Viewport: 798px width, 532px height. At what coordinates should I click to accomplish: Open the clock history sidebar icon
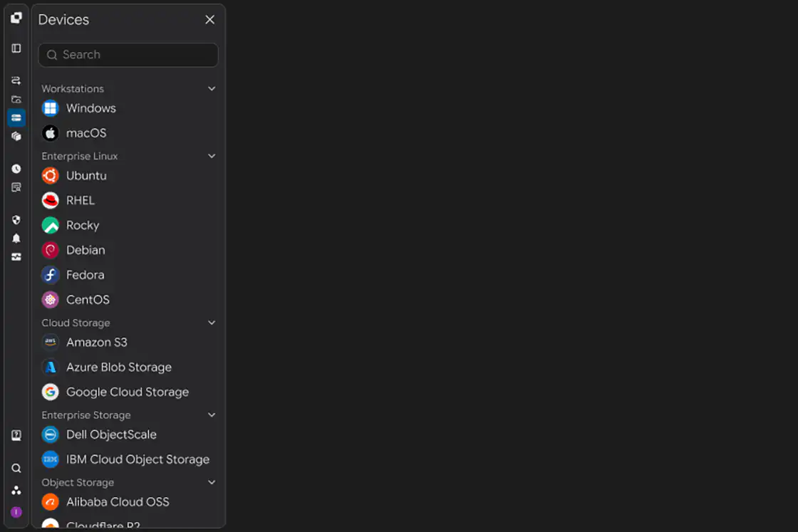(x=16, y=169)
